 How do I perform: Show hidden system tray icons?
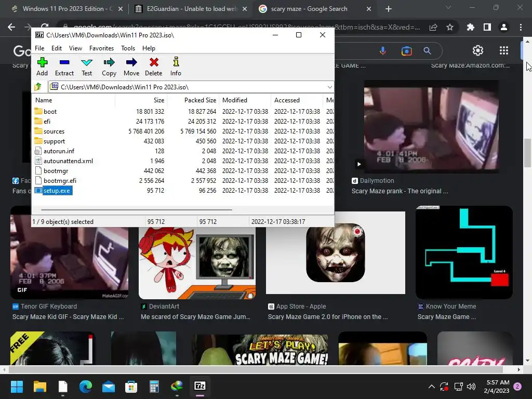(x=432, y=386)
